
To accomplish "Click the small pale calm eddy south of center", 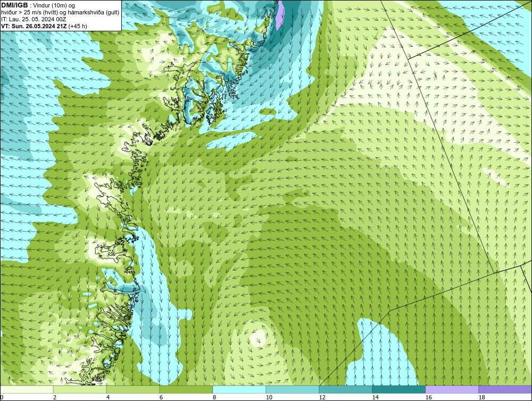I will [258, 338].
